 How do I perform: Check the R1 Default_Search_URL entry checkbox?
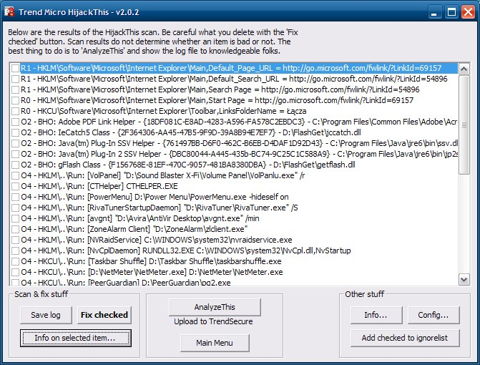(x=15, y=79)
